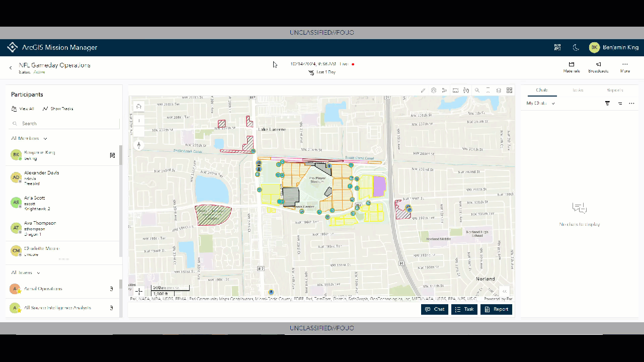
Task: Reset map orientation with the compass
Action: click(139, 145)
